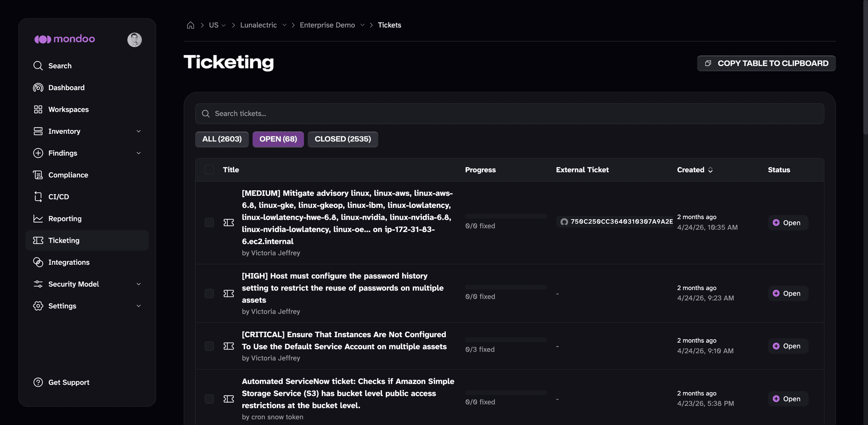The image size is (868, 425).
Task: Click the Security Model sliders icon
Action: tap(38, 284)
